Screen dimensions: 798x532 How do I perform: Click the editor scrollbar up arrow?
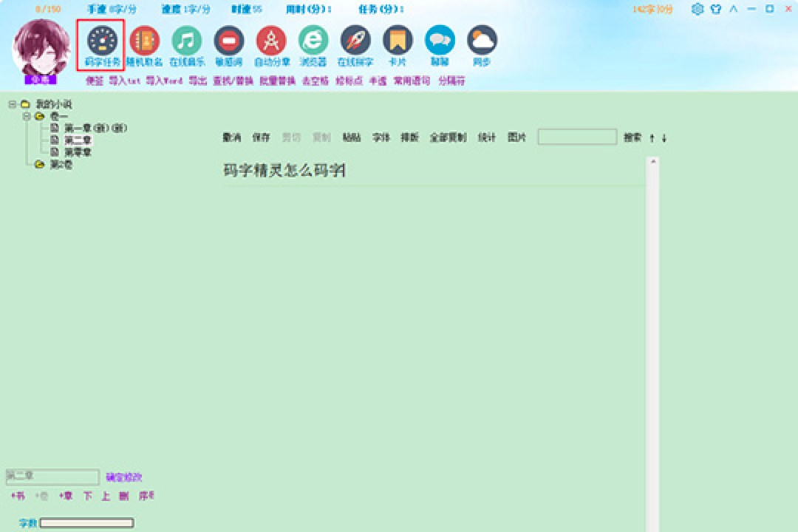[652, 161]
